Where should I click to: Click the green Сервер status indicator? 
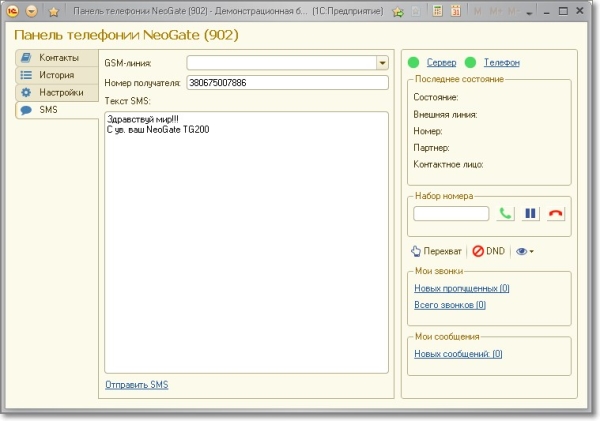[413, 63]
